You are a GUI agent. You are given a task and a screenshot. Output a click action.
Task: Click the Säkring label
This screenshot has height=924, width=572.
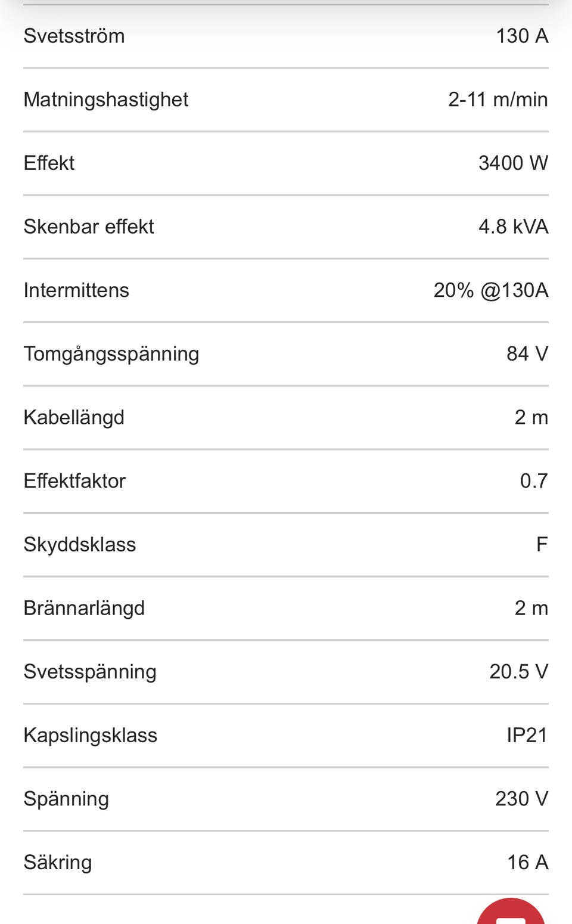tap(57, 863)
